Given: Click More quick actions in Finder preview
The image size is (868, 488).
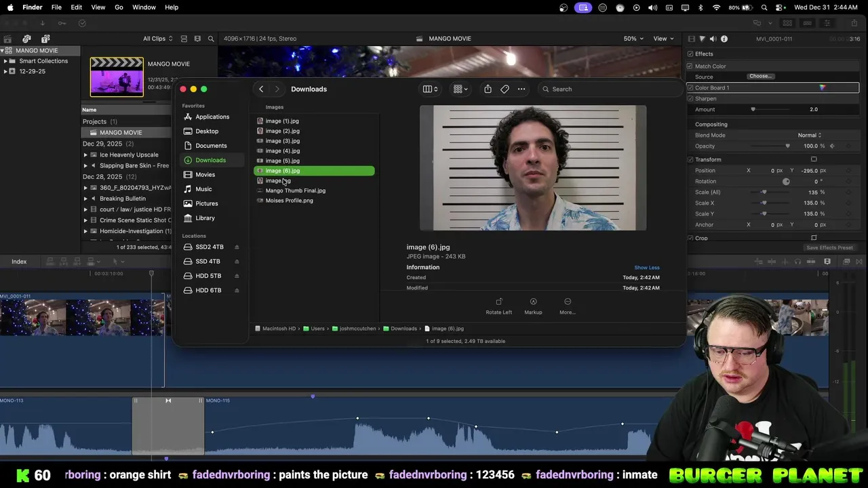Looking at the screenshot, I should 568,306.
